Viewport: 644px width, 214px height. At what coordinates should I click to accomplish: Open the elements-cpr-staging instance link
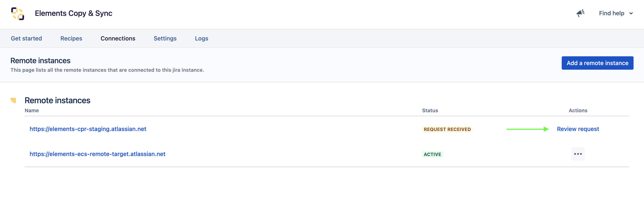pyautogui.click(x=88, y=129)
